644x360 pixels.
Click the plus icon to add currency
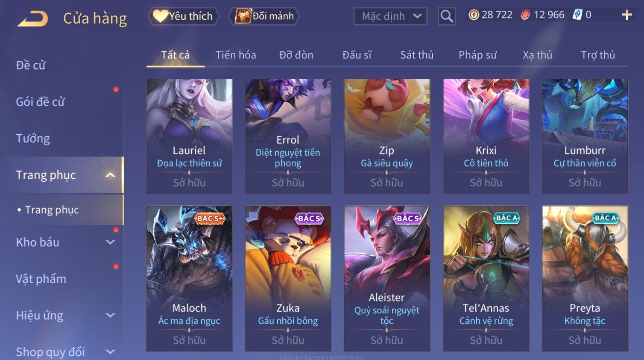[626, 15]
